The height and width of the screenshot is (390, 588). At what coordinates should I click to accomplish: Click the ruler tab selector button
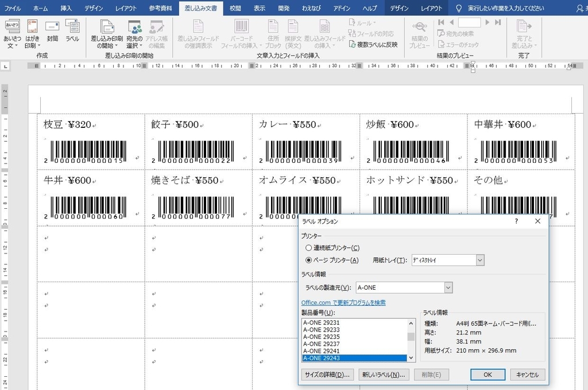pyautogui.click(x=5, y=67)
